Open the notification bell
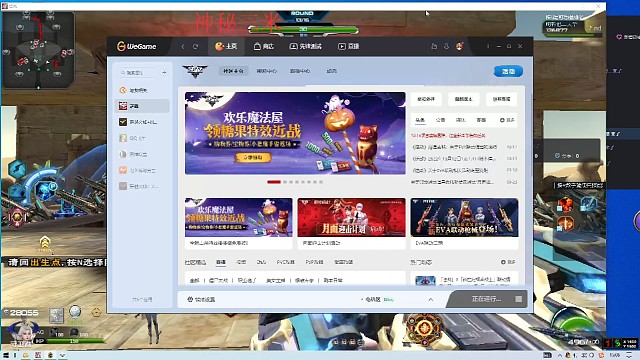The image size is (640, 360). click(446, 46)
